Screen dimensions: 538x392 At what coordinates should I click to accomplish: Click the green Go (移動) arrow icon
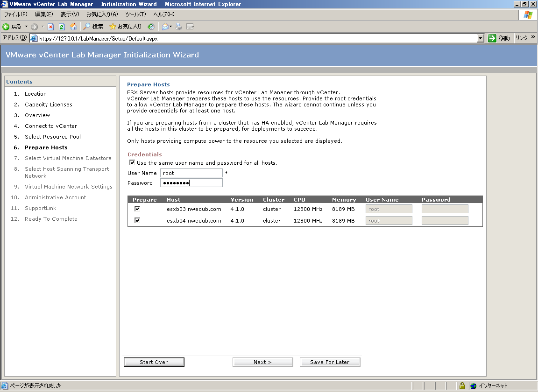[x=492, y=38]
